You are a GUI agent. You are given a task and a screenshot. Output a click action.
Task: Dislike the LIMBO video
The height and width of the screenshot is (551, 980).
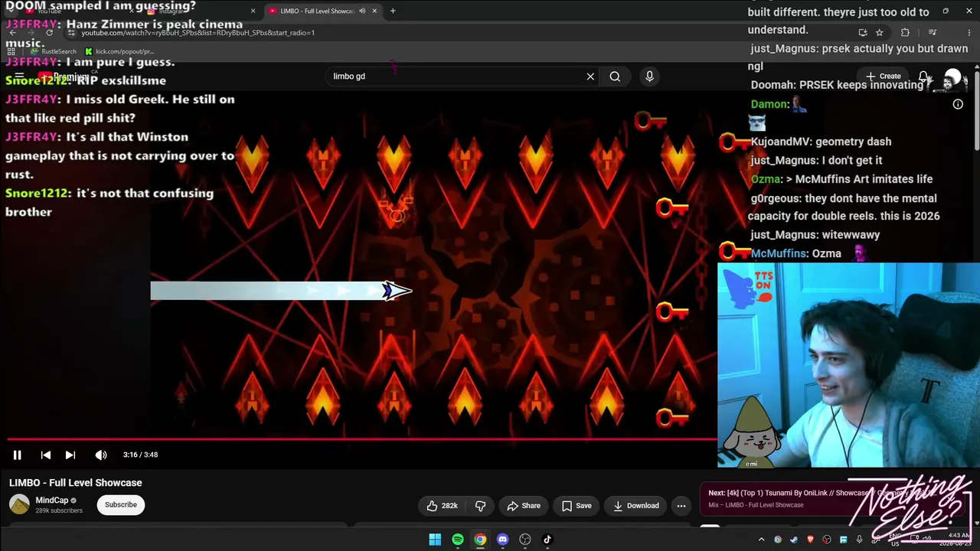pos(481,506)
